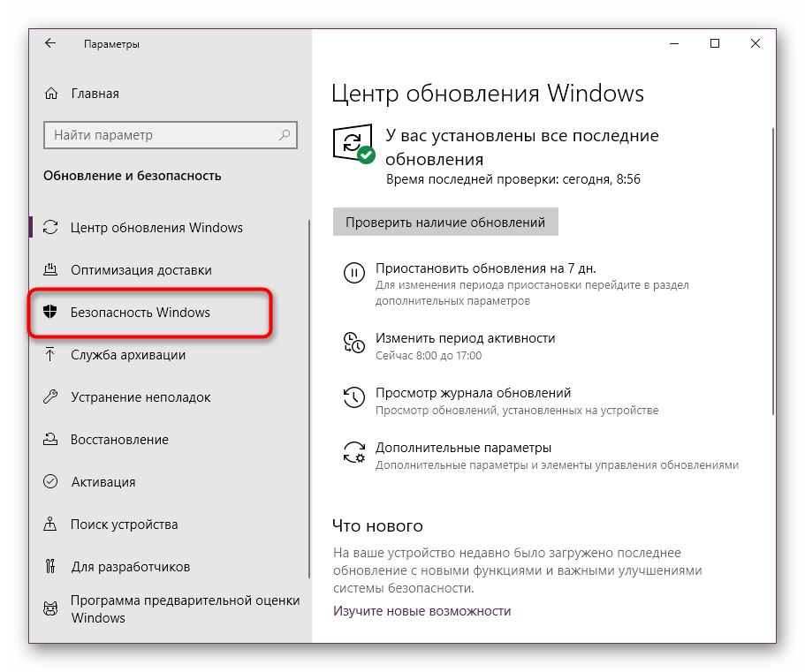Image resolution: width=805 pixels, height=672 pixels.
Task: Select Центр обновления Windows in sidebar
Action: (x=156, y=227)
